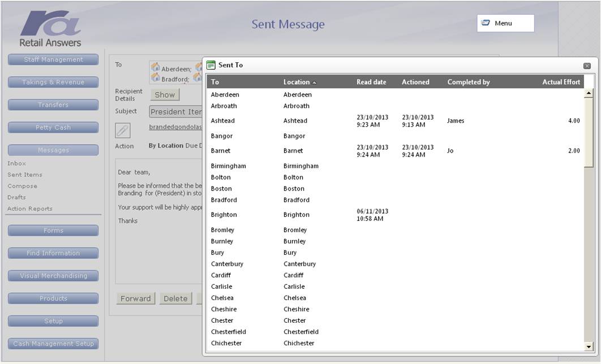This screenshot has width=601, height=364.
Task: Click the Subject field
Action: (x=175, y=112)
